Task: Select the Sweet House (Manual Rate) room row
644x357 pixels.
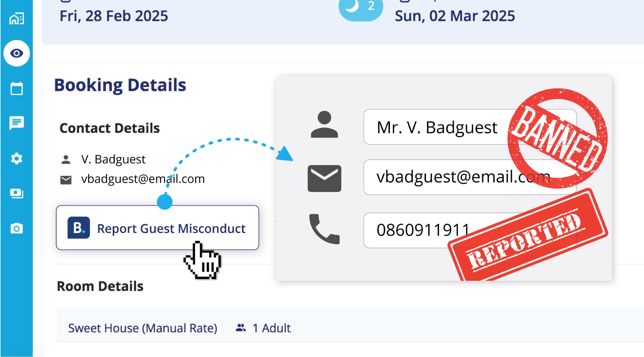Action: [142, 328]
